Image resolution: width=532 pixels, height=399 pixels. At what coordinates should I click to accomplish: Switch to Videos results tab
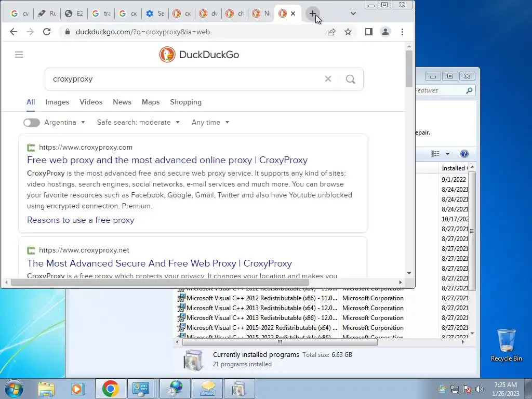pos(91,102)
